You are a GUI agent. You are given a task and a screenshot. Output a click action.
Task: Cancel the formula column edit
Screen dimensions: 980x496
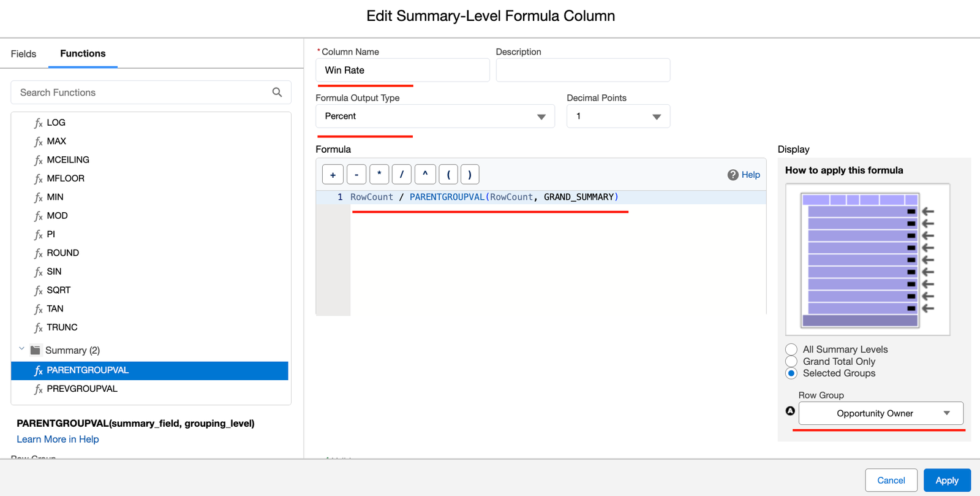click(891, 480)
